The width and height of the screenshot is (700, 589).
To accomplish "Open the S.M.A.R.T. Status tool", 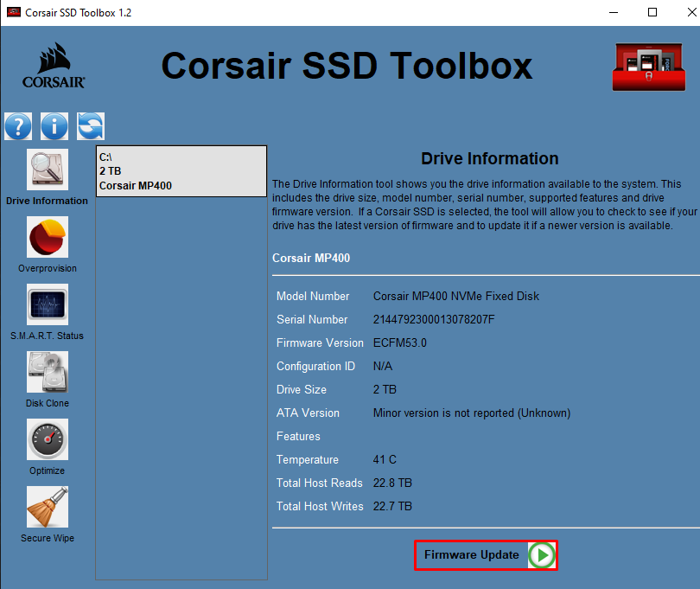I will click(x=47, y=304).
